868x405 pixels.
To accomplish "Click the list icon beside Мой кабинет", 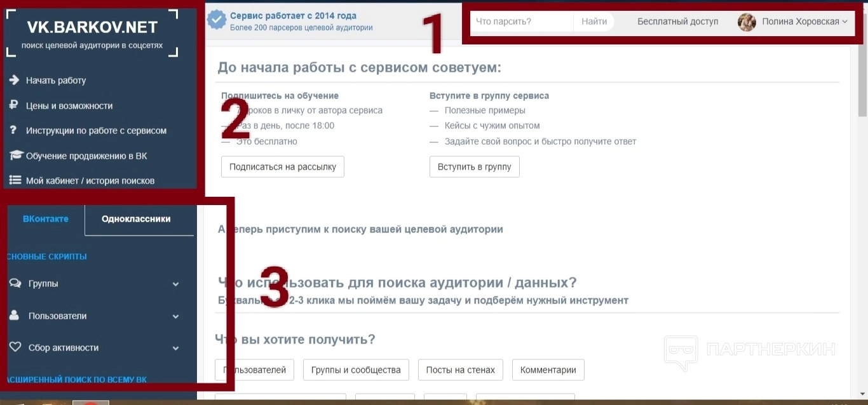I will pyautogui.click(x=15, y=180).
